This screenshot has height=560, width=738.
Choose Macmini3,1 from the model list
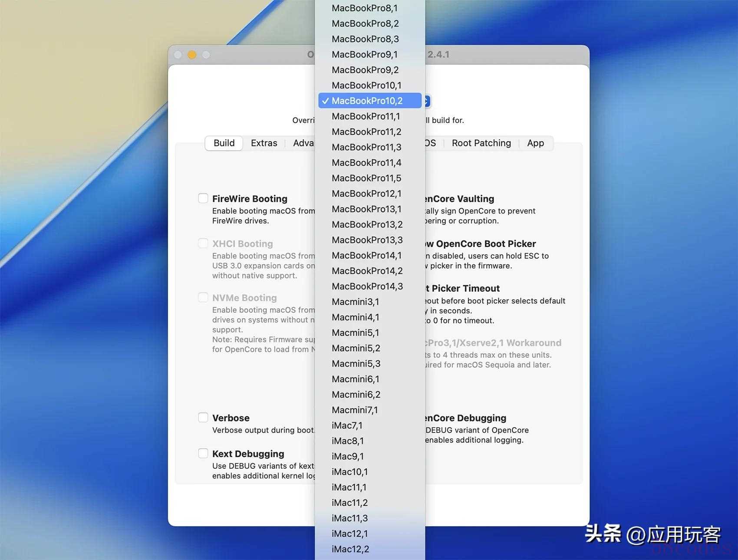(x=370, y=302)
